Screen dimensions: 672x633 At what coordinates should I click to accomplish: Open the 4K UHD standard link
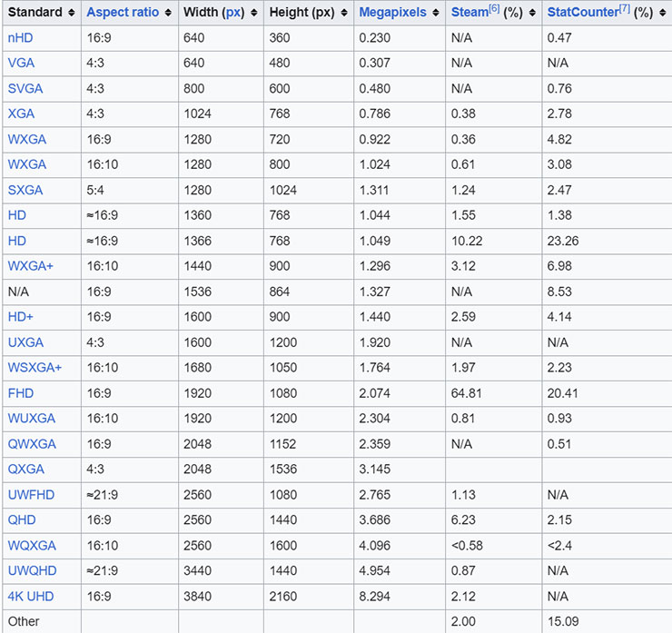[x=29, y=596]
